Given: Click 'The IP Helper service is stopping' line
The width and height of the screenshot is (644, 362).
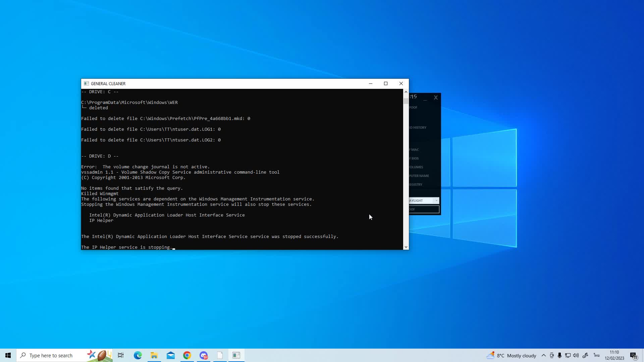Looking at the screenshot, I should tap(127, 247).
